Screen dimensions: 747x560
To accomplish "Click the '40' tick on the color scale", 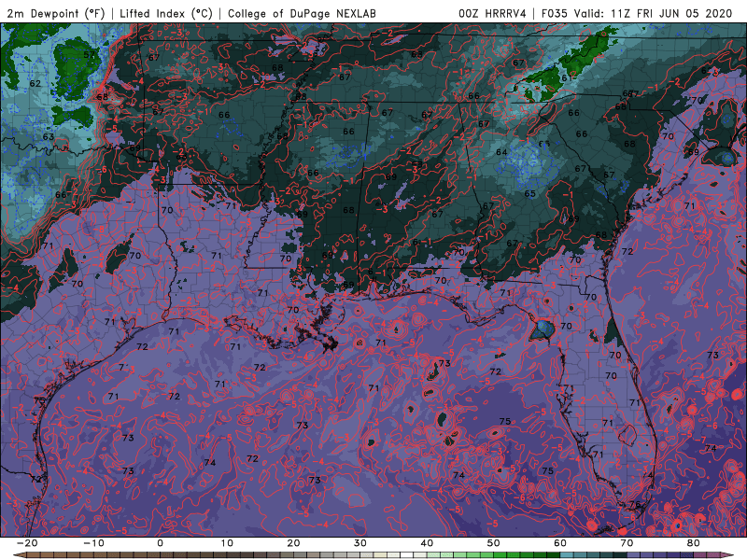I will 427,543.
